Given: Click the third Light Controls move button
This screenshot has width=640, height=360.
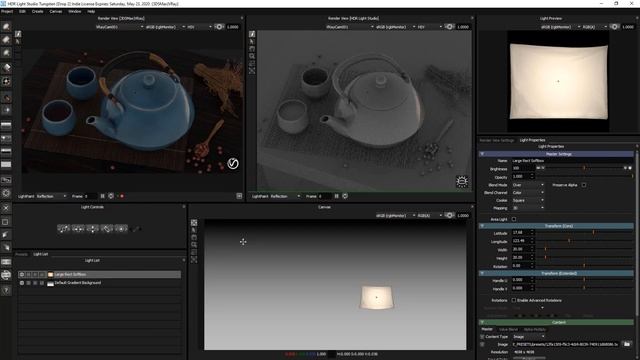Looking at the screenshot, I should (x=93, y=229).
